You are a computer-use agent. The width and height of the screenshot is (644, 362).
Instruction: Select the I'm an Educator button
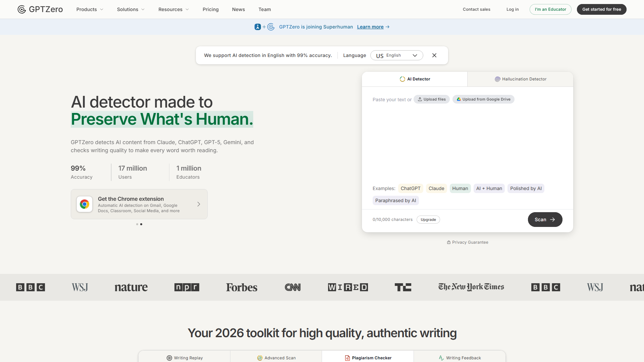pos(550,9)
